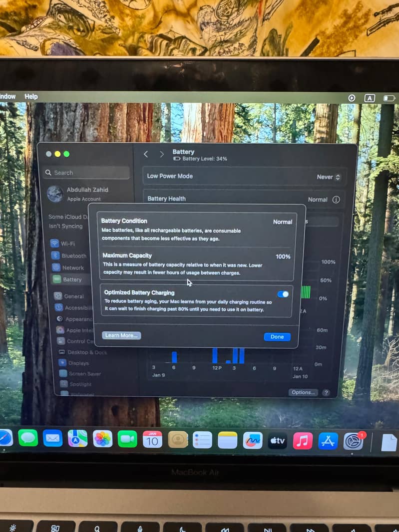Open General settings in sidebar
The image size is (399, 532).
69,296
